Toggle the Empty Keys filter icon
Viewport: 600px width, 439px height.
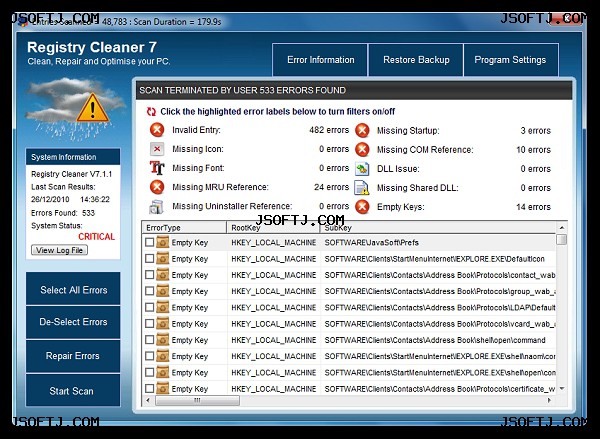[362, 207]
